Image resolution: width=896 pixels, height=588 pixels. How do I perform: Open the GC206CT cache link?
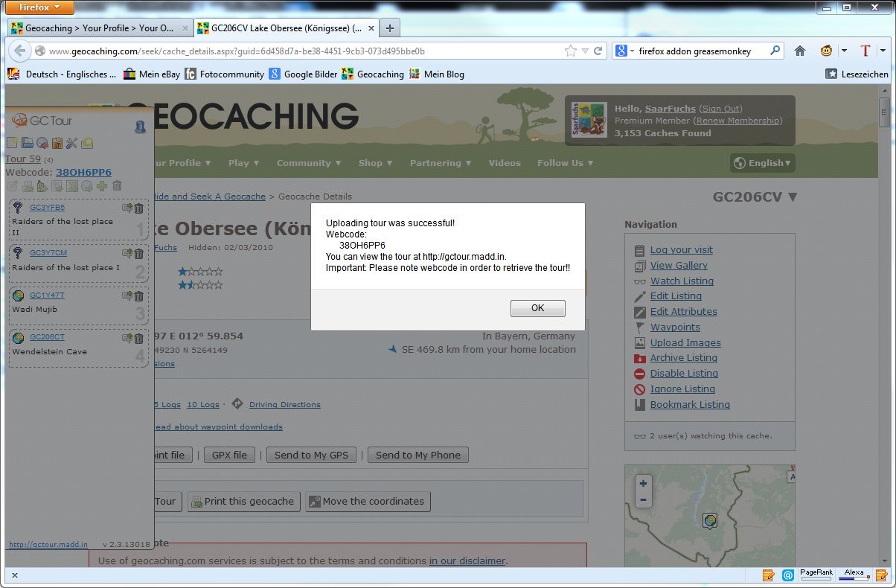[47, 337]
